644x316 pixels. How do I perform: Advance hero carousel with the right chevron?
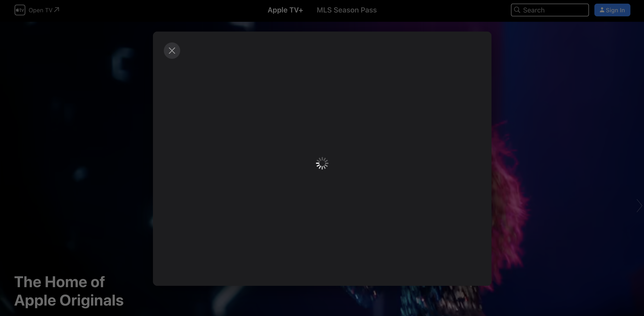(x=639, y=206)
